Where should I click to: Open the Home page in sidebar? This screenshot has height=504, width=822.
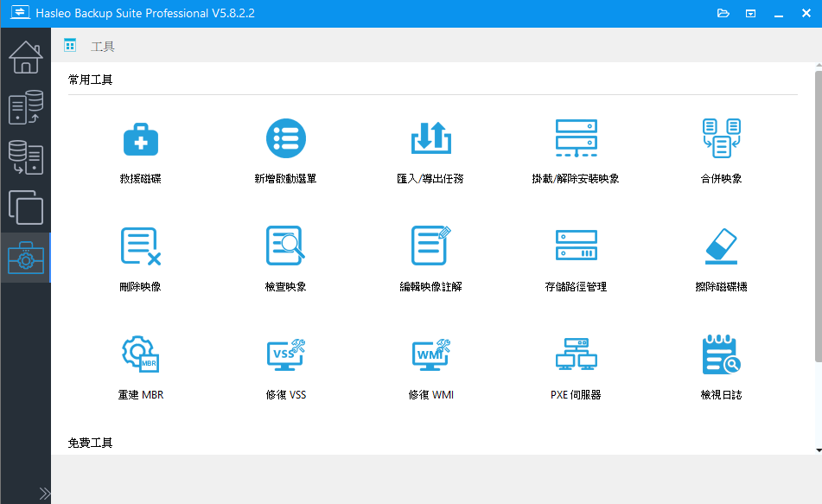point(25,57)
